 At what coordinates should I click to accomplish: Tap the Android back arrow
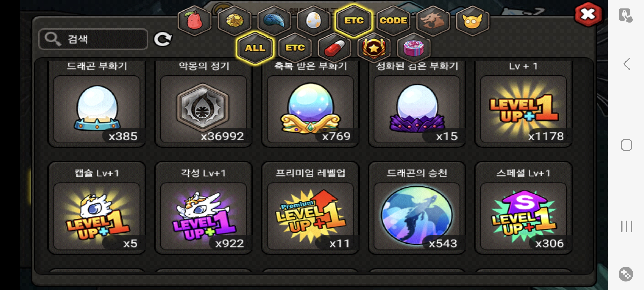click(x=627, y=64)
